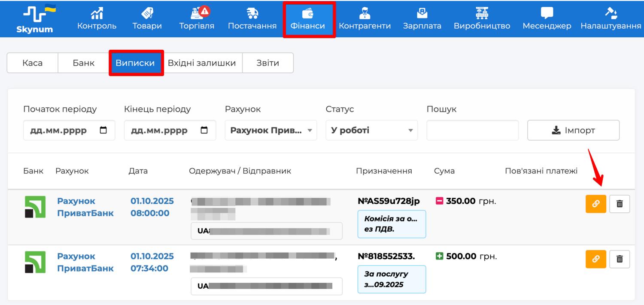Delete the 500.00 грн statement row
The width and height of the screenshot is (644, 305).
[620, 259]
